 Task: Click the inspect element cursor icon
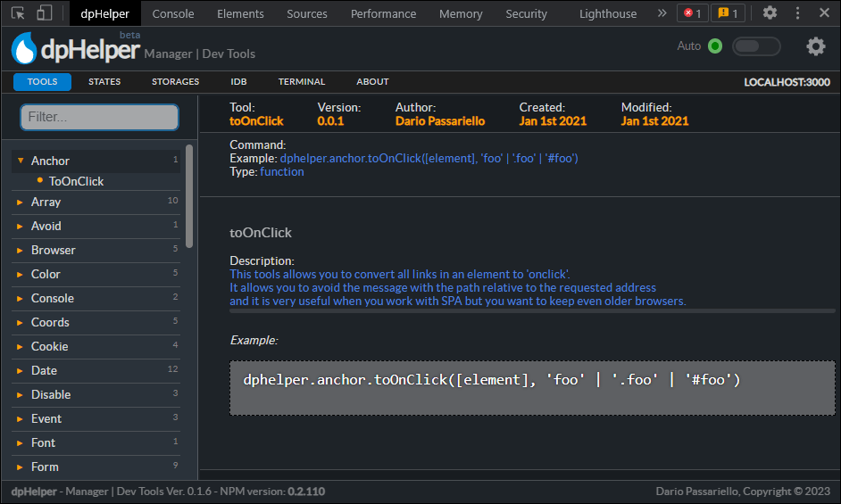pyautogui.click(x=18, y=13)
